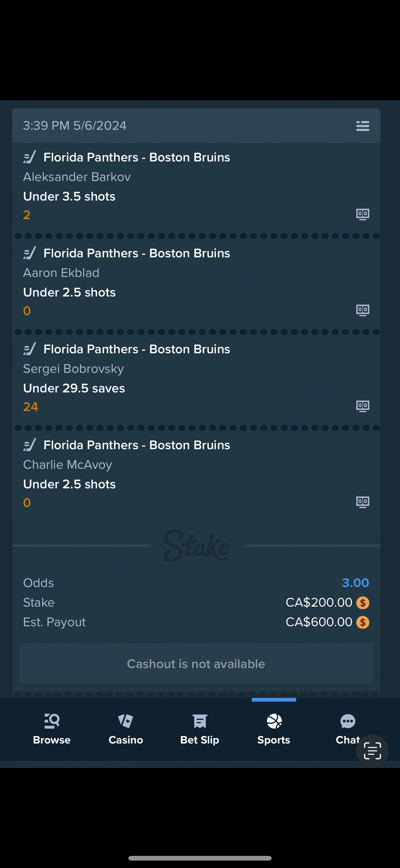Select the Under 29.5 saves selection
Viewport: 400px width, 868px height.
pos(74,388)
